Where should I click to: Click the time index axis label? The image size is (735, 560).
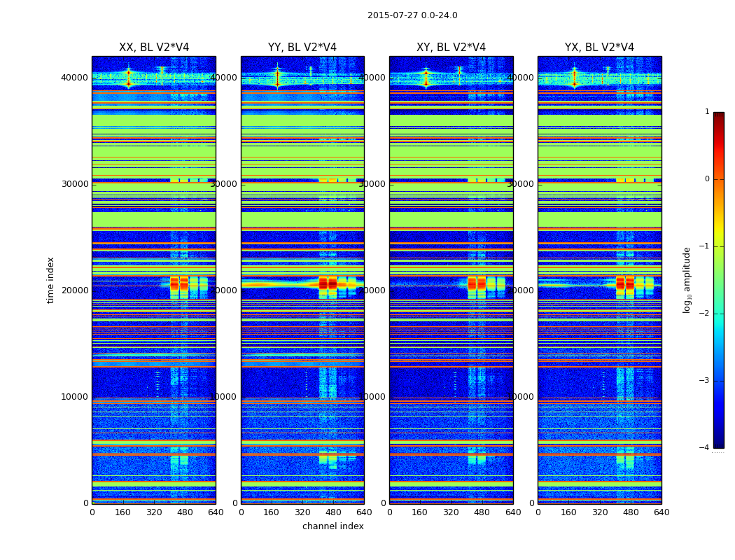(50, 280)
